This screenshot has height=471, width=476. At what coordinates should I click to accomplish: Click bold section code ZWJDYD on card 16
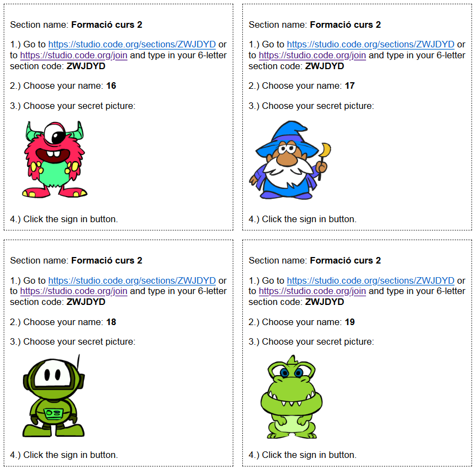coord(86,66)
